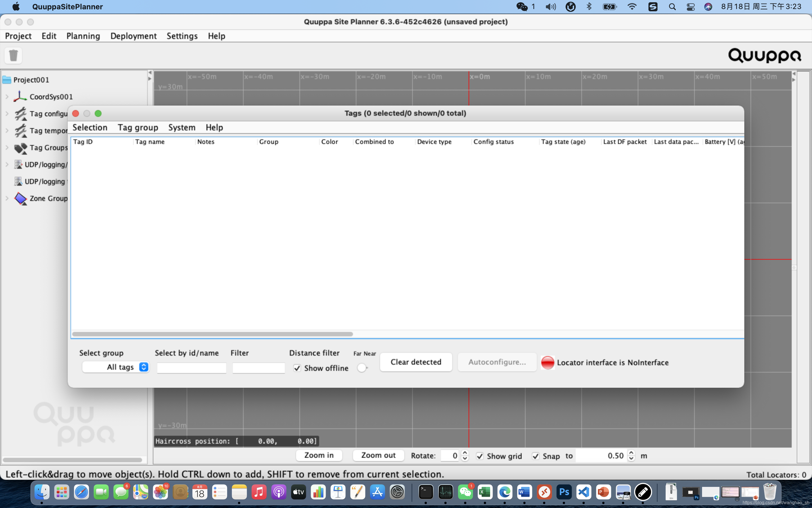
Task: Click the Zoom out button
Action: [x=378, y=456]
